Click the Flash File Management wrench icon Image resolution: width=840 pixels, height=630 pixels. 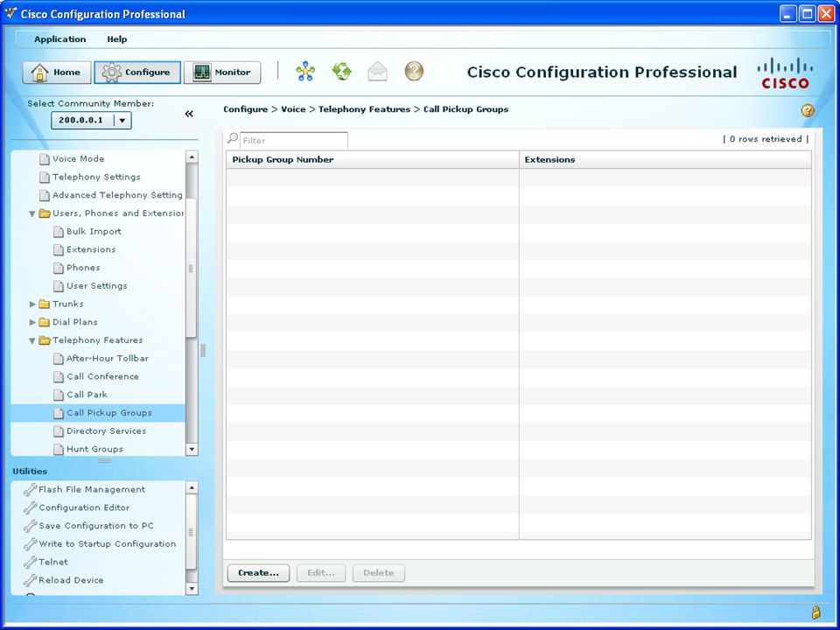click(x=30, y=490)
